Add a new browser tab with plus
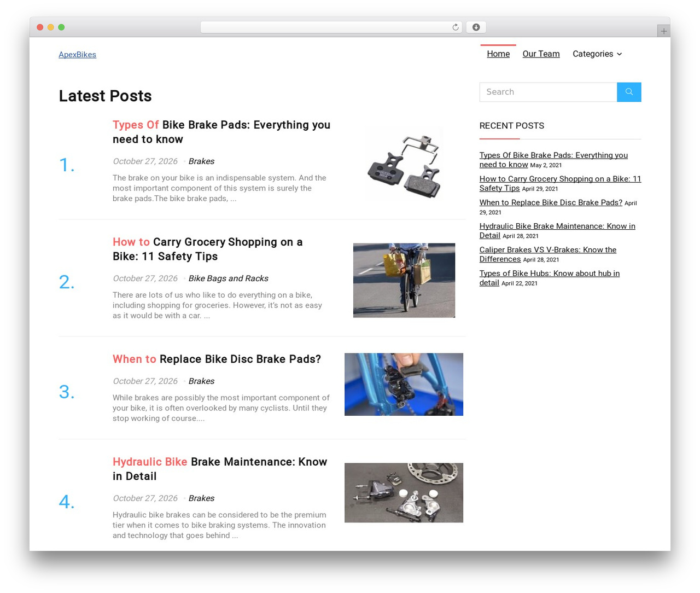The image size is (700, 593). [664, 31]
